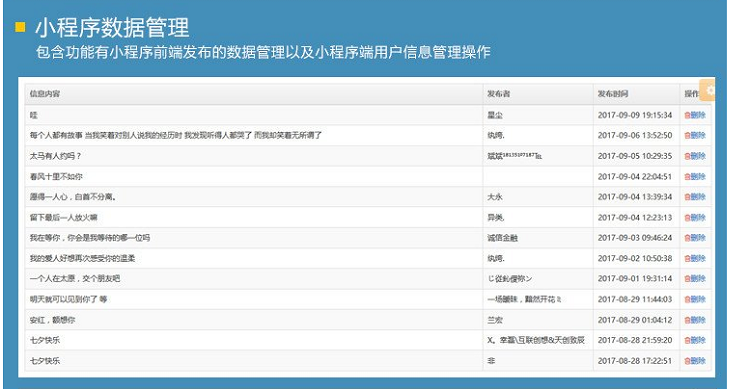
Task: Delete the post dated 2017-08-28 21:59:20
Action: pyautogui.click(x=695, y=340)
